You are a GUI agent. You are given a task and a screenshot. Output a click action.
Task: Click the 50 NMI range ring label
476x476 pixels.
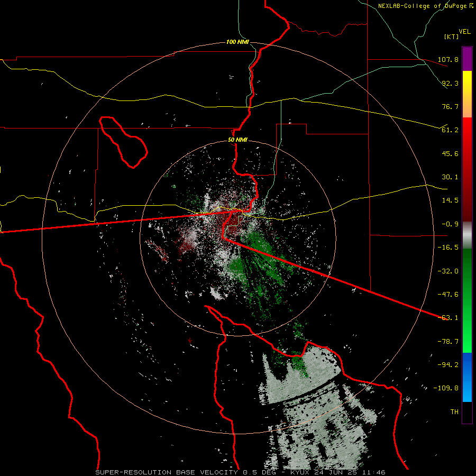pyautogui.click(x=237, y=140)
